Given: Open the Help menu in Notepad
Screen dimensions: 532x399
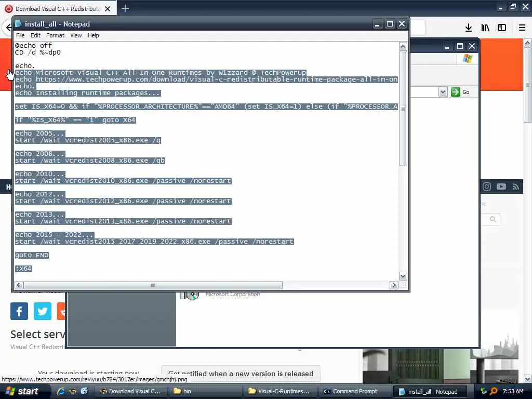Looking at the screenshot, I should click(x=93, y=35).
